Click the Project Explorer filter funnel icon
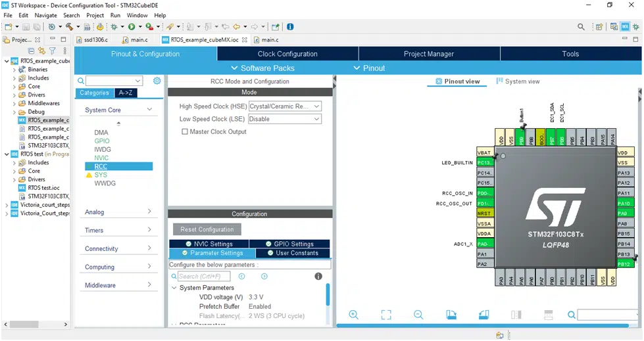Viewport: 644px width, 341px height. (x=52, y=51)
